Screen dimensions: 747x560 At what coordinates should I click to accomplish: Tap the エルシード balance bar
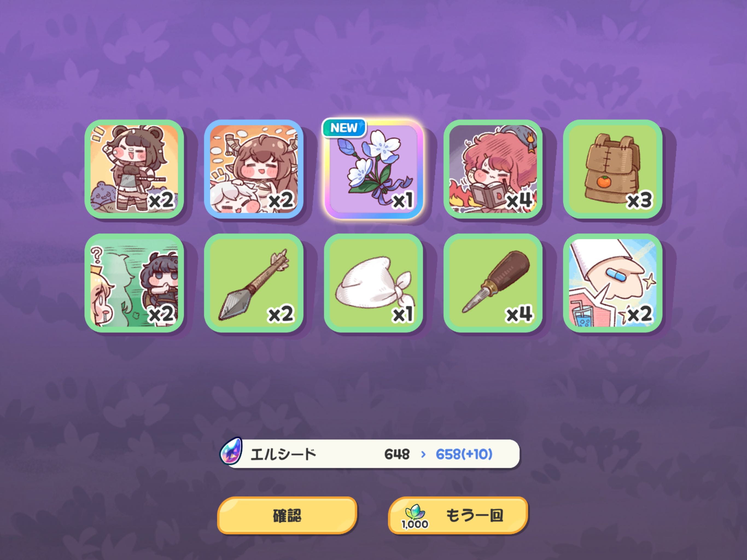pos(370,454)
